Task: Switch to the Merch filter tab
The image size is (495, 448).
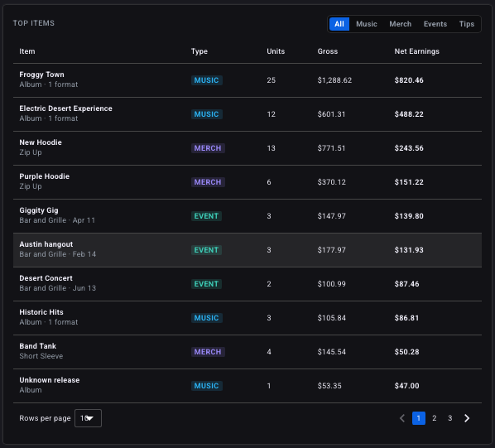Action: pos(401,24)
